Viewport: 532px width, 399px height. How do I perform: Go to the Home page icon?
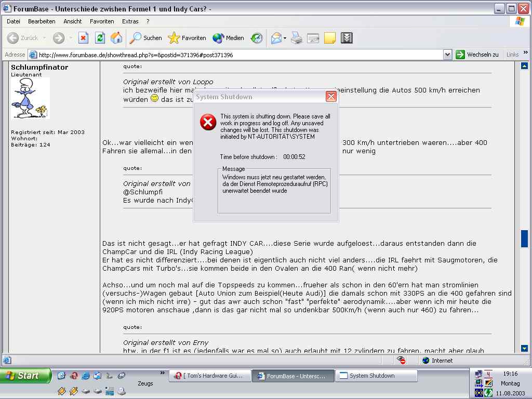[116, 38]
